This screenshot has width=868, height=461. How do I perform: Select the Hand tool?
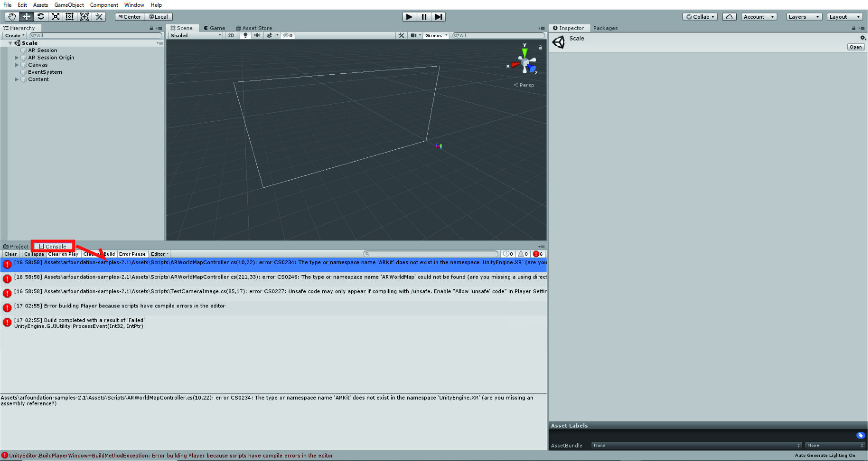coord(12,17)
